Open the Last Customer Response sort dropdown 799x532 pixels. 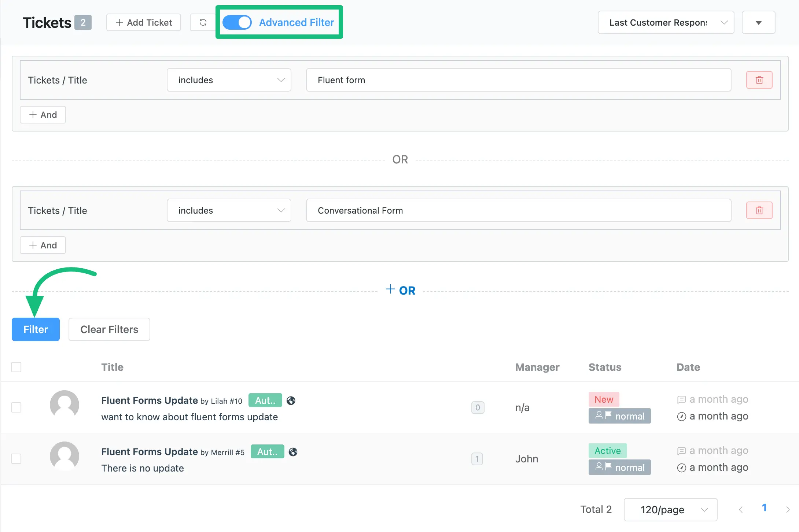(x=666, y=22)
